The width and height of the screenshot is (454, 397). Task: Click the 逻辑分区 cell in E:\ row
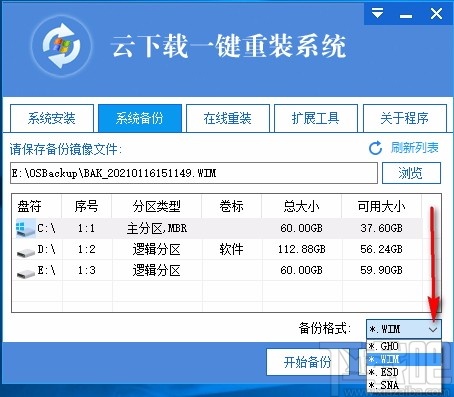click(x=157, y=270)
